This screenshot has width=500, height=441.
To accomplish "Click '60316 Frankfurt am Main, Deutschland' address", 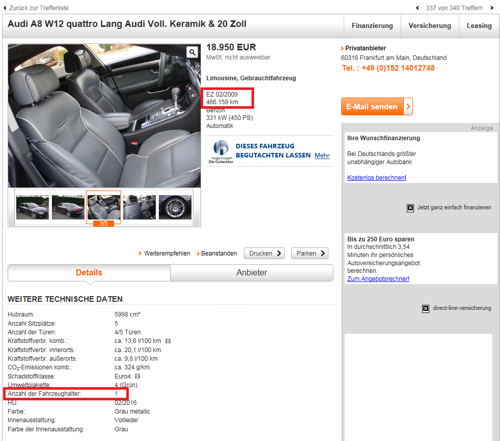I will 394,58.
